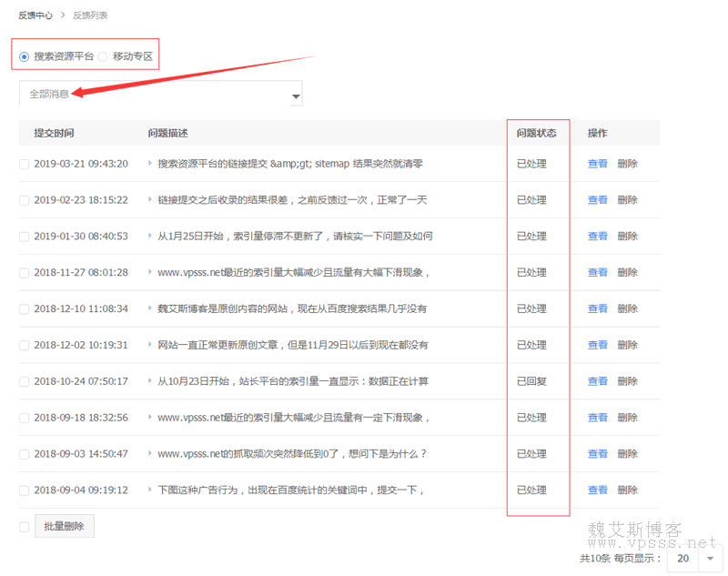728x576 pixels.
Task: Click 删除 for the 2018-09-04 feedback
Action: click(x=627, y=490)
